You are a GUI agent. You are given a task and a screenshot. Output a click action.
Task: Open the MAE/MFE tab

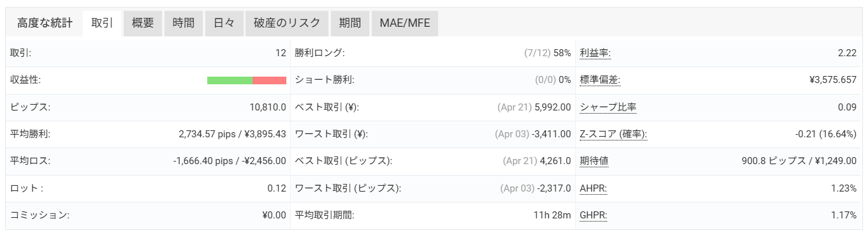tap(405, 24)
